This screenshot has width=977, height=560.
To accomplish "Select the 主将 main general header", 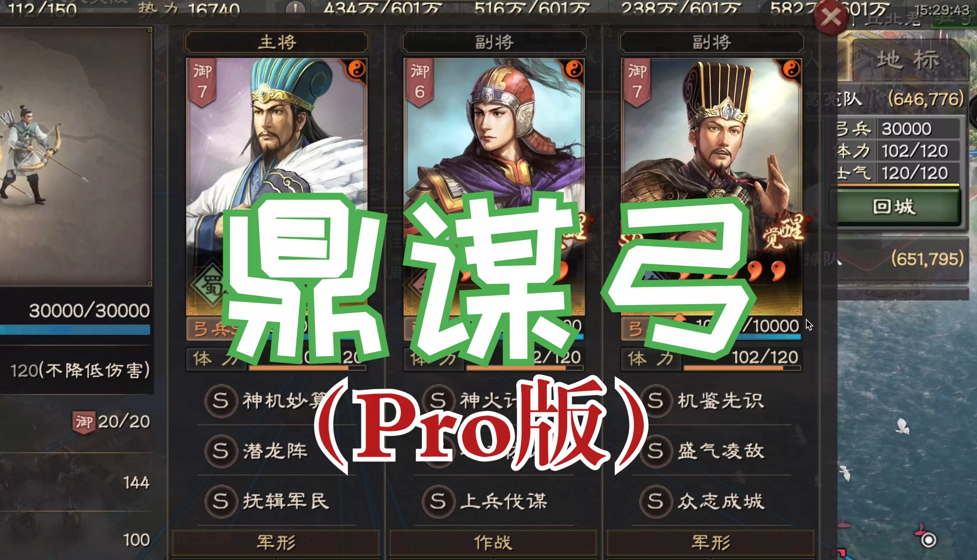I will [277, 42].
